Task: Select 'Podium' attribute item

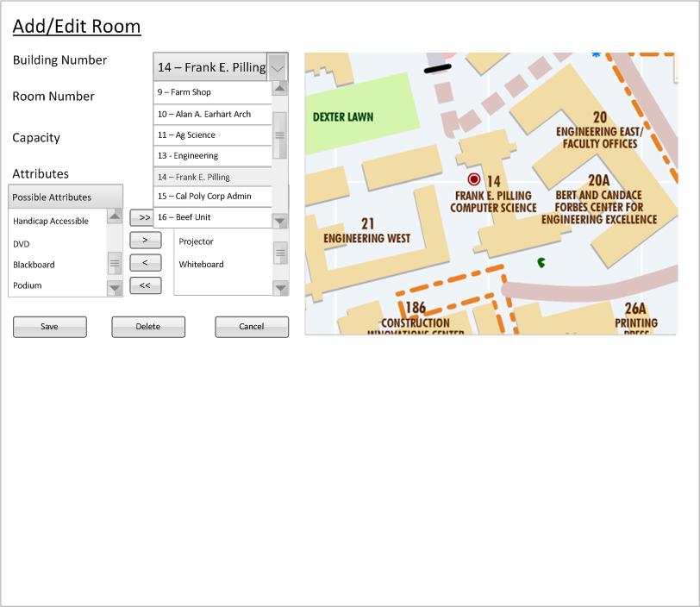Action: click(28, 285)
